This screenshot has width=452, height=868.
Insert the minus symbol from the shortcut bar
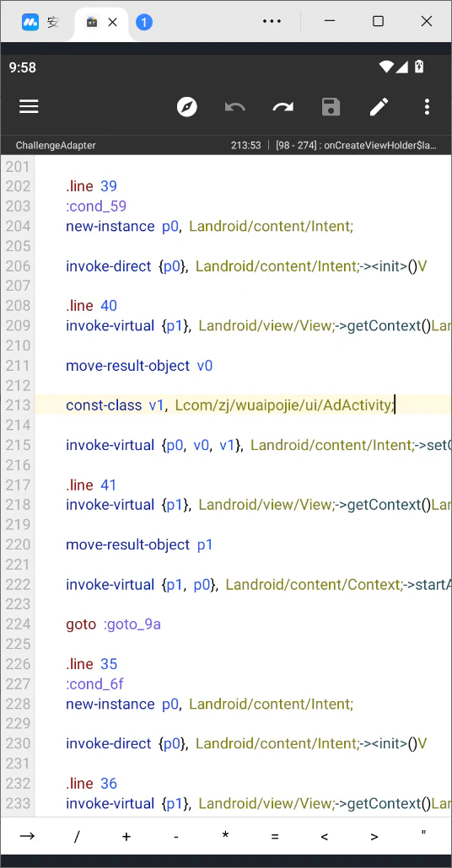[x=175, y=837]
